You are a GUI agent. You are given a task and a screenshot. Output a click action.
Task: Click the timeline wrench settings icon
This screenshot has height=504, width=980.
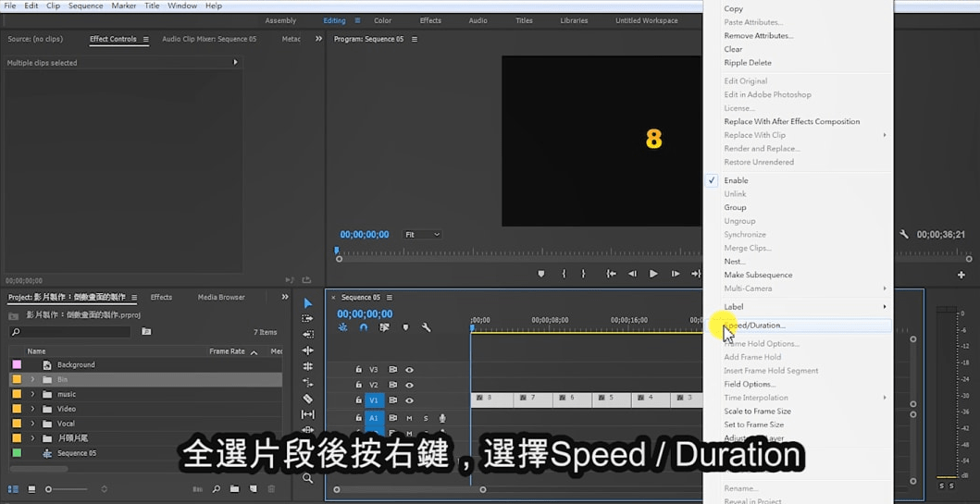[427, 327]
